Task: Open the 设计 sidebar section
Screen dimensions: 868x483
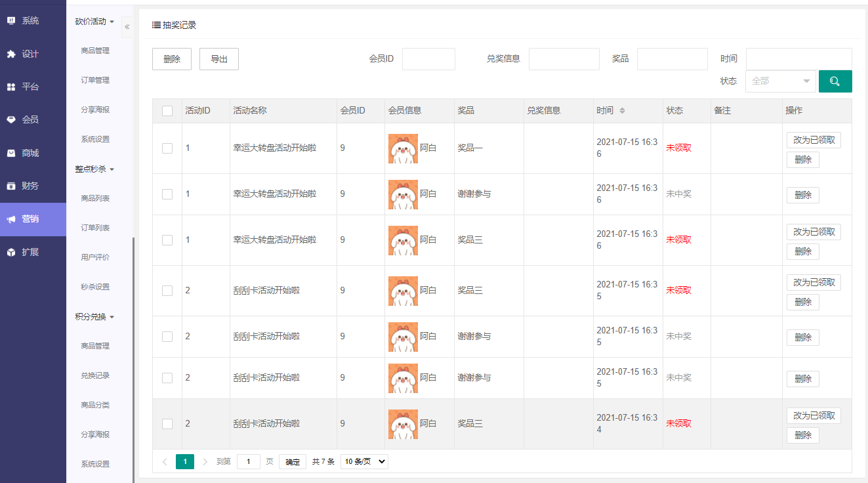Action: click(x=33, y=54)
